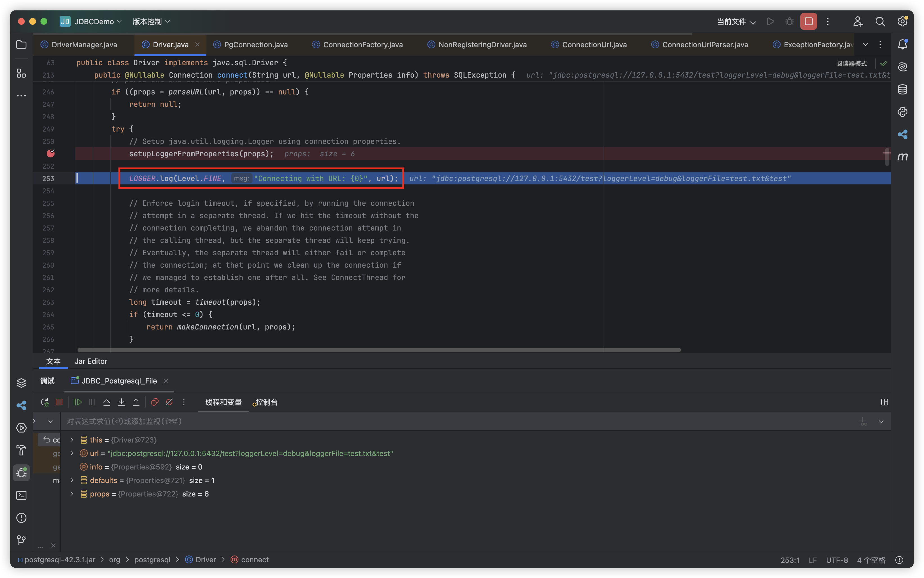Open the Build hammer tool window

[x=21, y=450]
